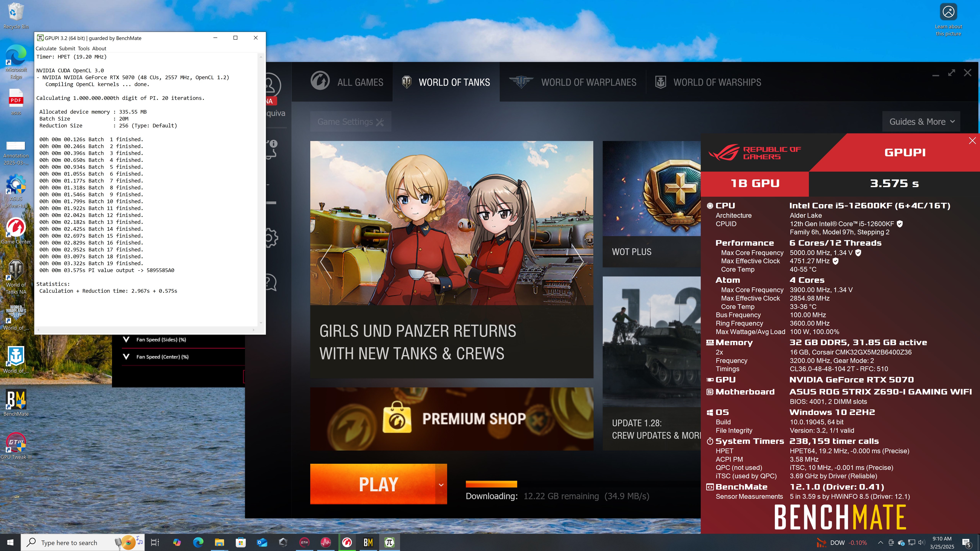The width and height of the screenshot is (980, 551).
Task: Click the orange PLAY button
Action: pos(372,484)
